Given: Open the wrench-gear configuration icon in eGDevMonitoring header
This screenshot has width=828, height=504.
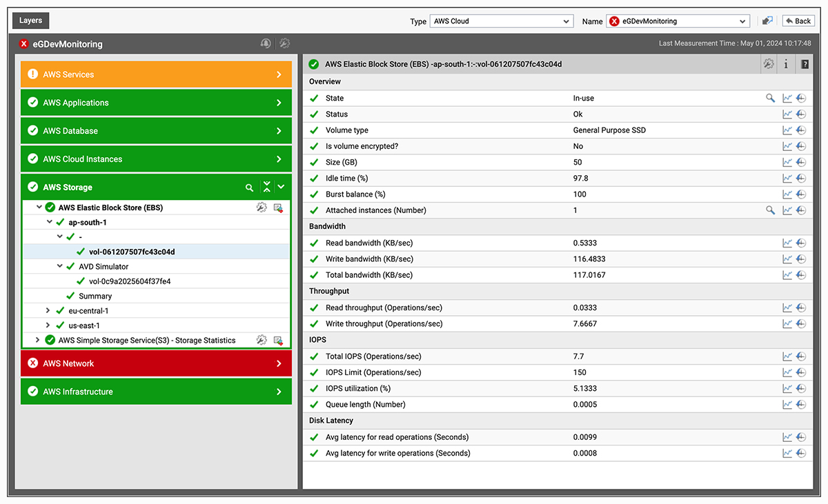Looking at the screenshot, I should 284,43.
